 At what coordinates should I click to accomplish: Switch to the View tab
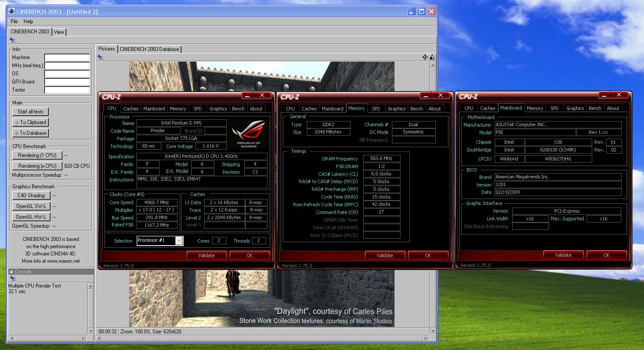pyautogui.click(x=59, y=32)
